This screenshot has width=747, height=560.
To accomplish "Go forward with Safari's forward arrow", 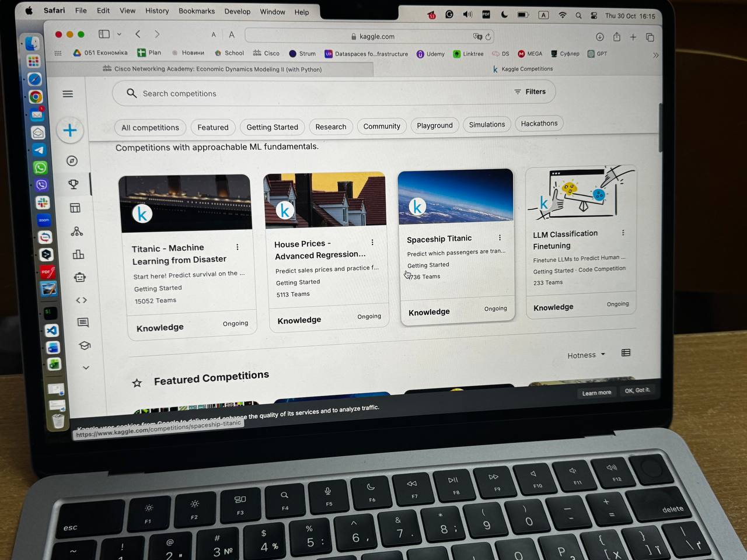I will coord(157,34).
